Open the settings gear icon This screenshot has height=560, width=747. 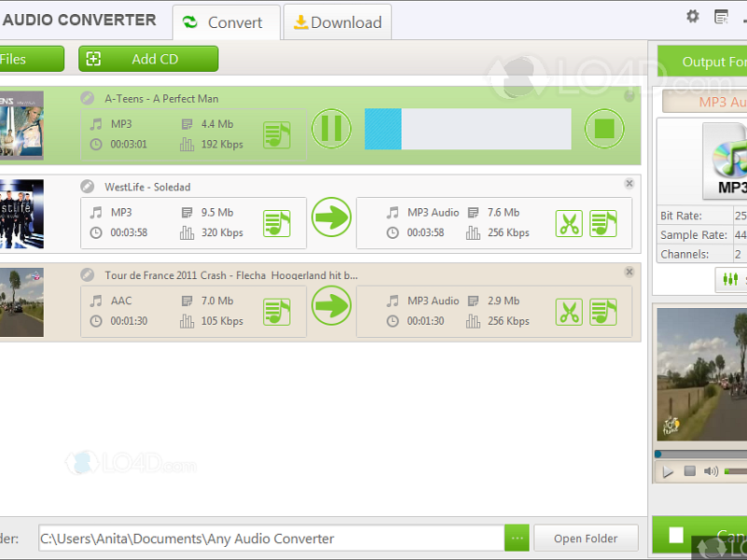tap(693, 17)
